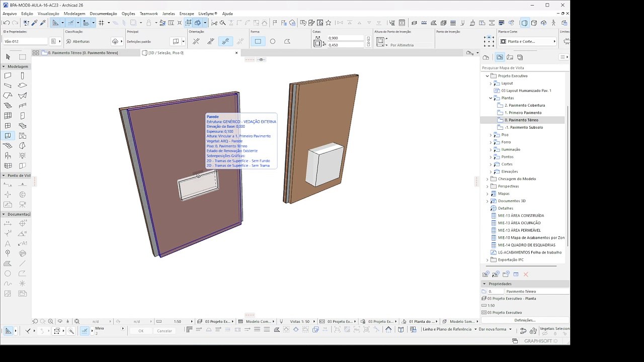
Task: Open the Teamwork menu
Action: click(x=148, y=14)
